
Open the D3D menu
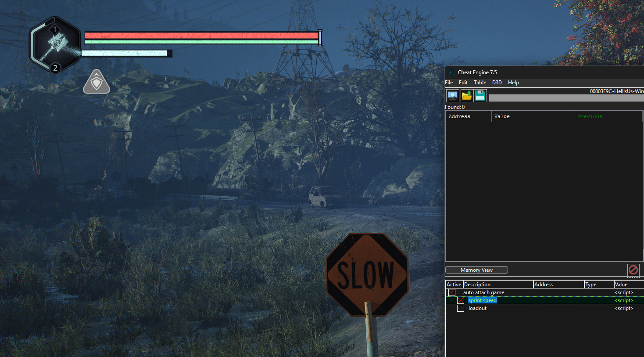(x=497, y=83)
